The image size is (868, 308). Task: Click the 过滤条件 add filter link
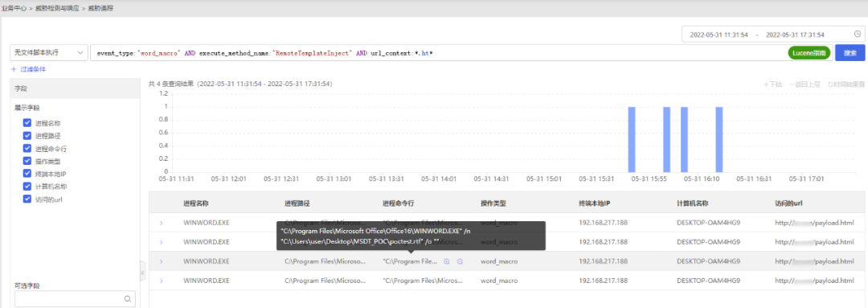[x=28, y=69]
